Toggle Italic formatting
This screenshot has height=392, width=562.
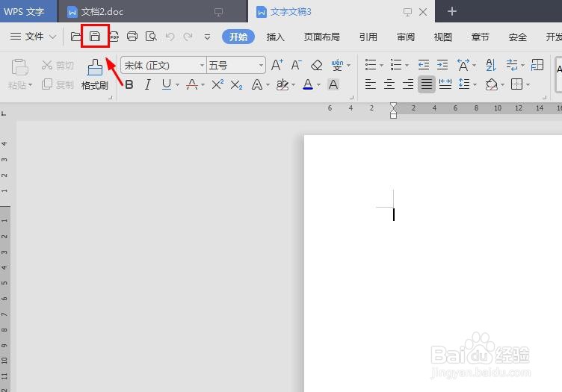click(147, 85)
